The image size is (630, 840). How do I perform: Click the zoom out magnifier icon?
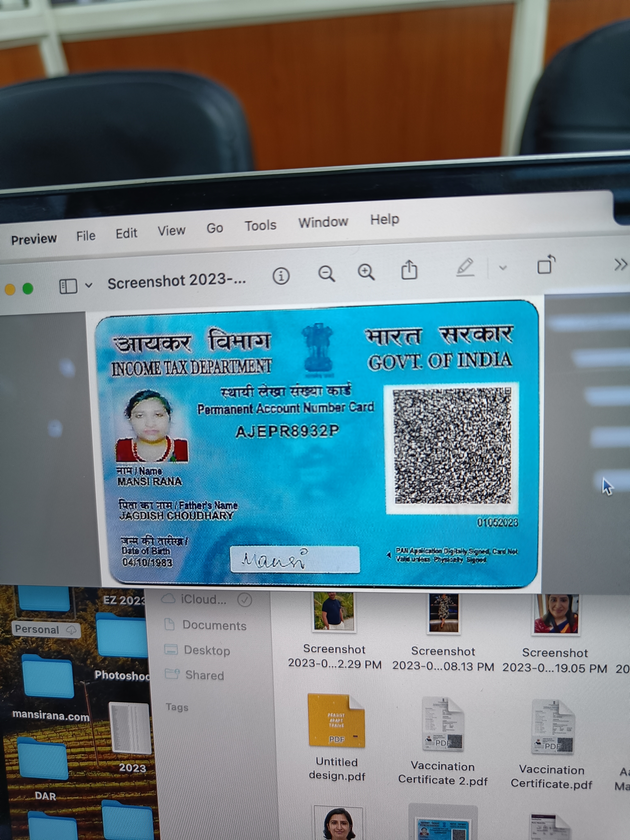click(326, 273)
